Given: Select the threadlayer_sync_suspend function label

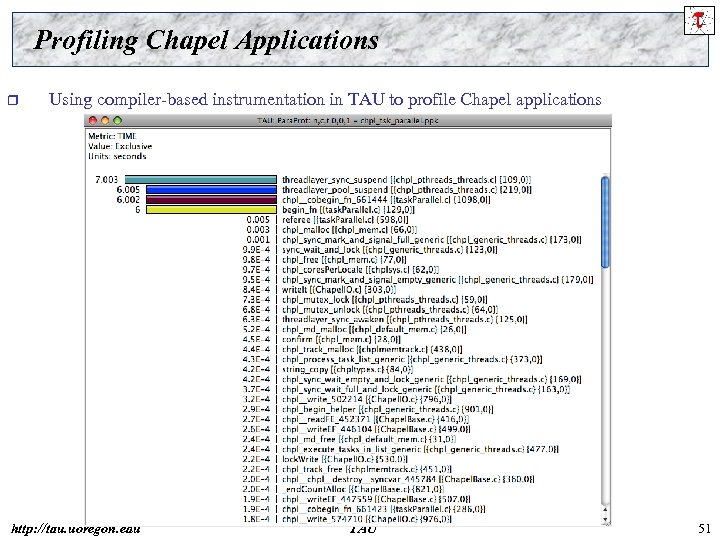Looking at the screenshot, I should pyautogui.click(x=406, y=180).
